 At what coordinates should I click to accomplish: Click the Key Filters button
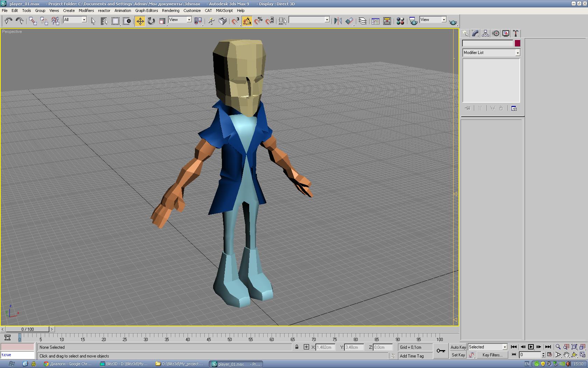click(492, 355)
